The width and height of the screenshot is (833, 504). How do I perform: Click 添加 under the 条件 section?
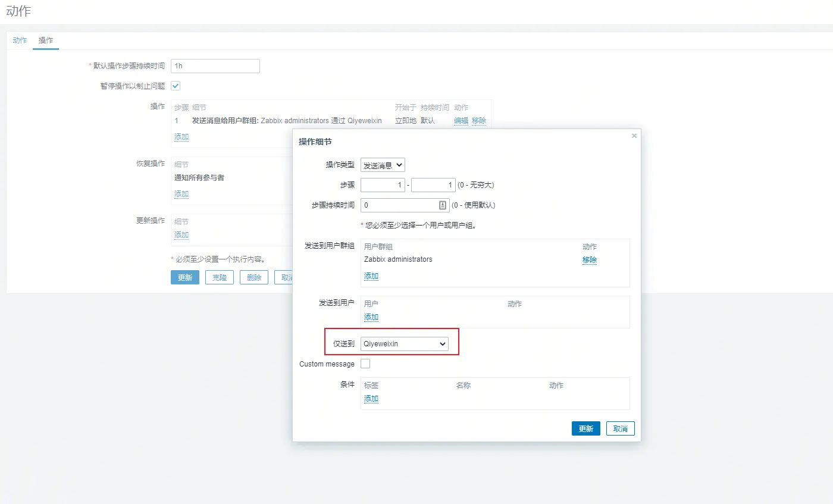pyautogui.click(x=371, y=398)
